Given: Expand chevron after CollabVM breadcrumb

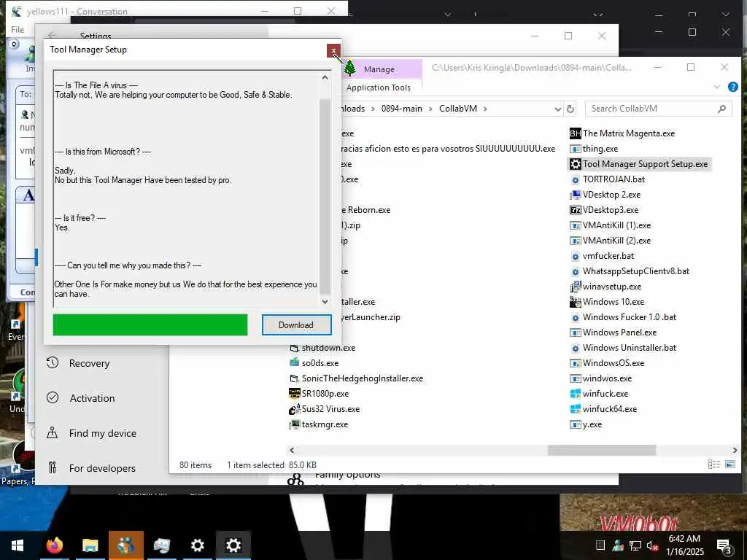Looking at the screenshot, I should click(485, 109).
